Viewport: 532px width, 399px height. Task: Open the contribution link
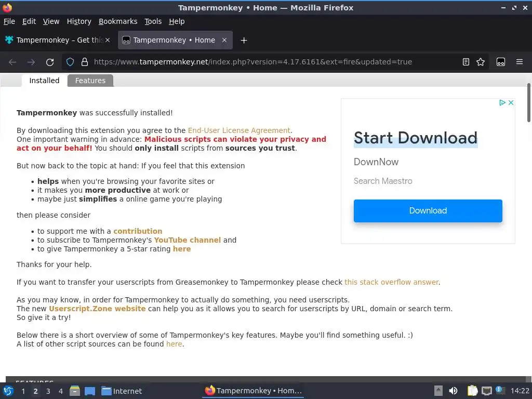[138, 231]
